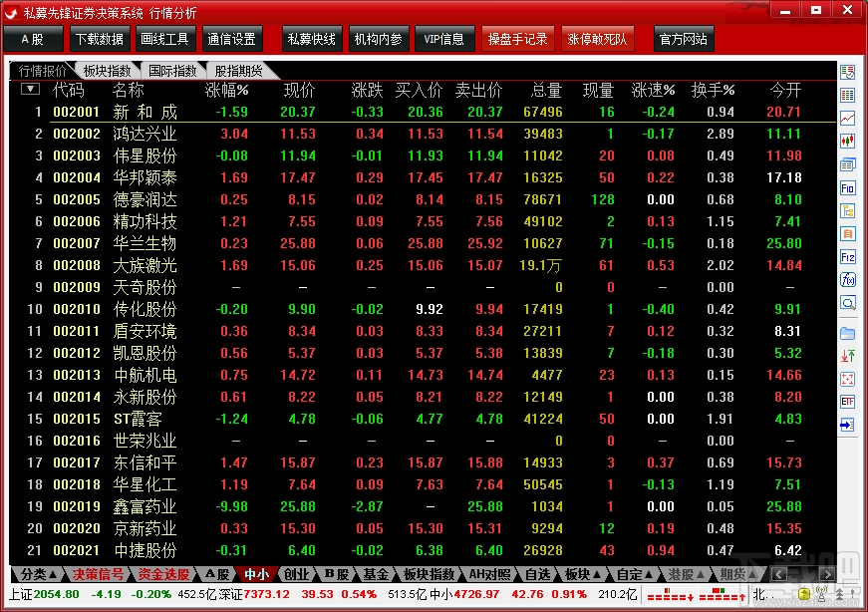Click the red-green up/down arrows icon
Screen dimensions: 868x612
[x=847, y=356]
